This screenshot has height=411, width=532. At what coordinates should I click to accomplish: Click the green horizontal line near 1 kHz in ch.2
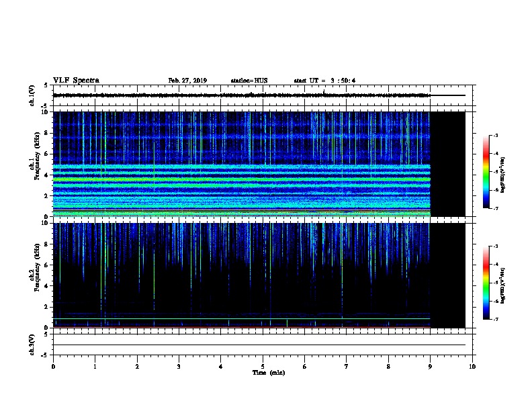point(242,318)
